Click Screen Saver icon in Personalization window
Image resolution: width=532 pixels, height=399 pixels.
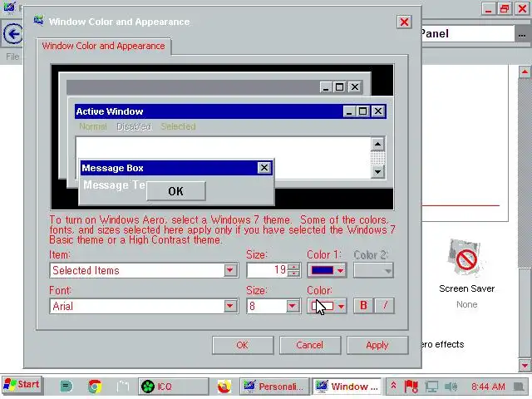466,259
